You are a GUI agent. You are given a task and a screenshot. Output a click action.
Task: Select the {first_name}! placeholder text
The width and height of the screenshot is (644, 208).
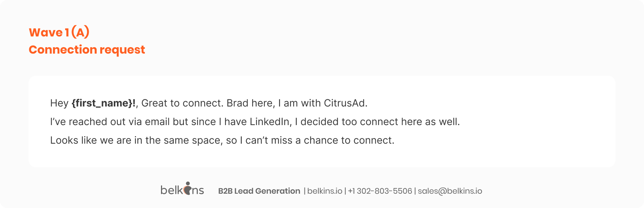(103, 103)
